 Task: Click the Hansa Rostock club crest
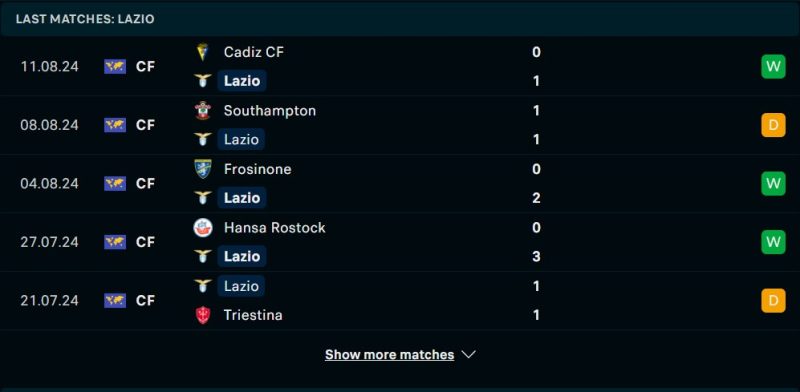click(203, 227)
